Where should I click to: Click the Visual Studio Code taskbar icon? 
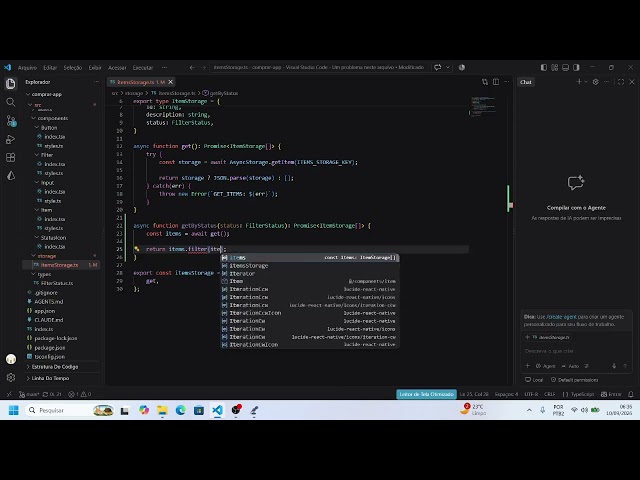coord(217,410)
